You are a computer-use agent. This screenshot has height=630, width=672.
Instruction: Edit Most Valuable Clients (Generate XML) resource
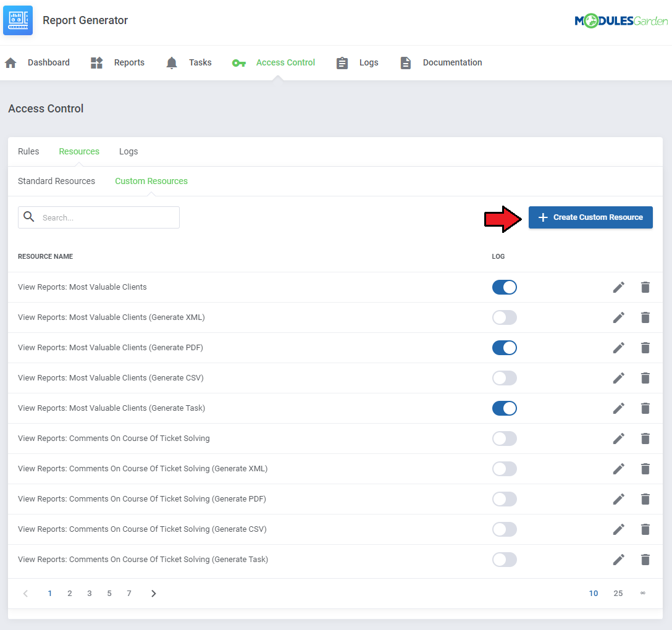pos(618,317)
